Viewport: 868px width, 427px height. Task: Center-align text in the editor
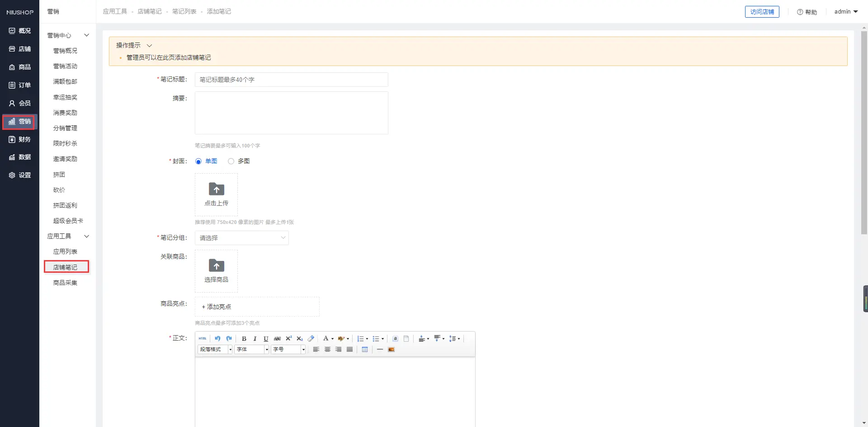click(327, 350)
